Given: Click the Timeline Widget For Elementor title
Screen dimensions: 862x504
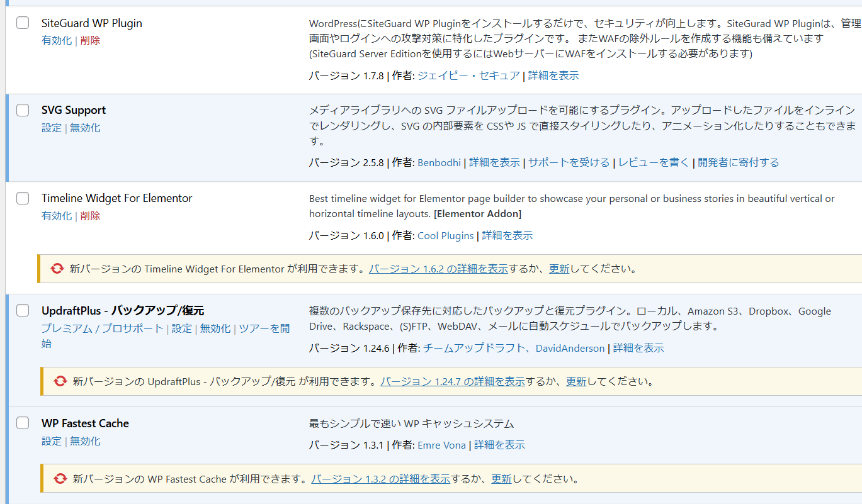Looking at the screenshot, I should [117, 198].
